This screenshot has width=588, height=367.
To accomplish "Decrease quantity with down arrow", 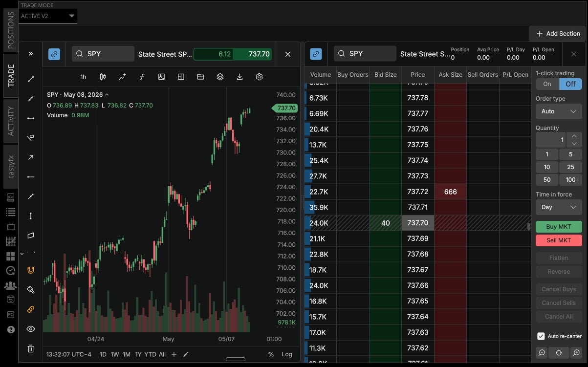I will coord(574,144).
